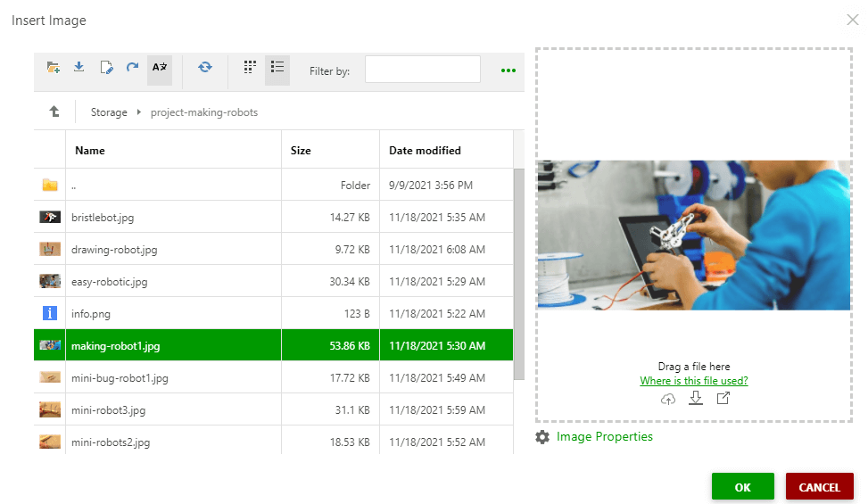Click the Image Properties gear icon

tap(542, 437)
